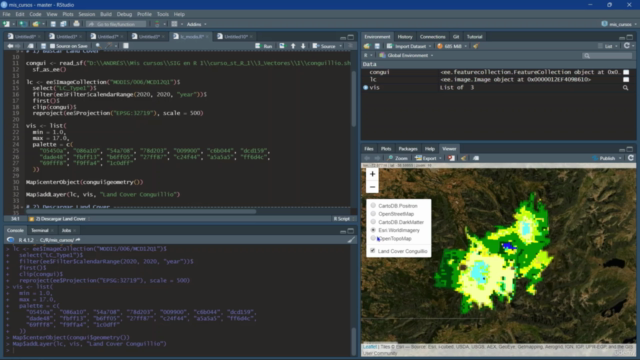Select the Esri.WorldImagery basemap
Screen dimensions: 640x360
click(373, 230)
